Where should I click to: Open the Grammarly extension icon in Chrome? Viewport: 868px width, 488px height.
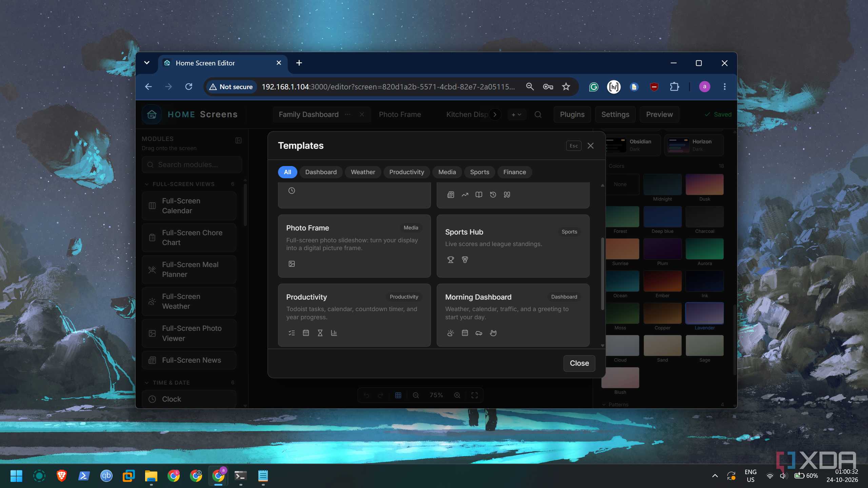(594, 87)
